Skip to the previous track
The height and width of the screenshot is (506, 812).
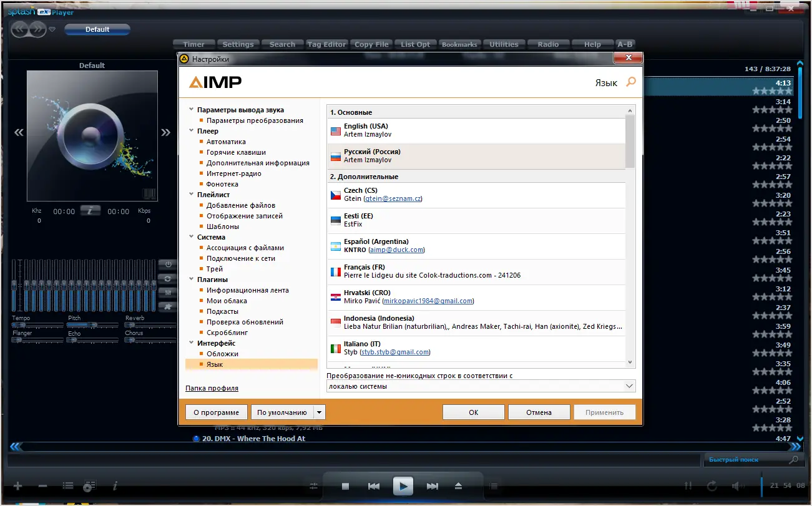[x=374, y=486]
